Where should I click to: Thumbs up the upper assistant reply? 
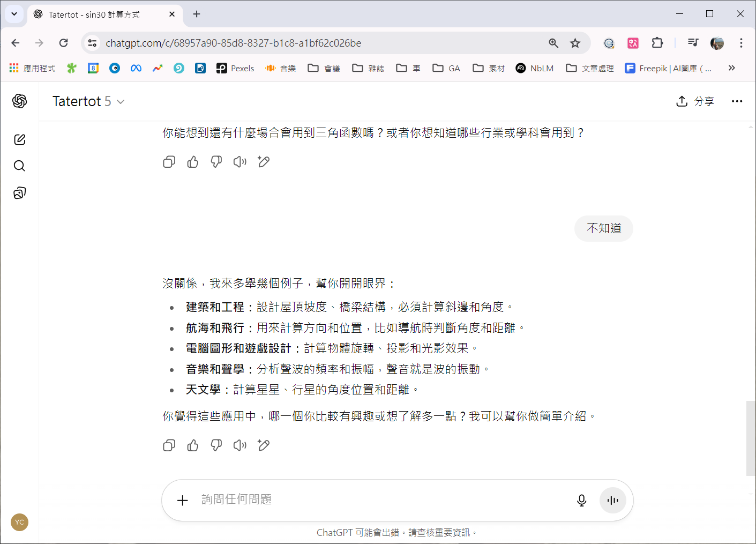pos(193,162)
